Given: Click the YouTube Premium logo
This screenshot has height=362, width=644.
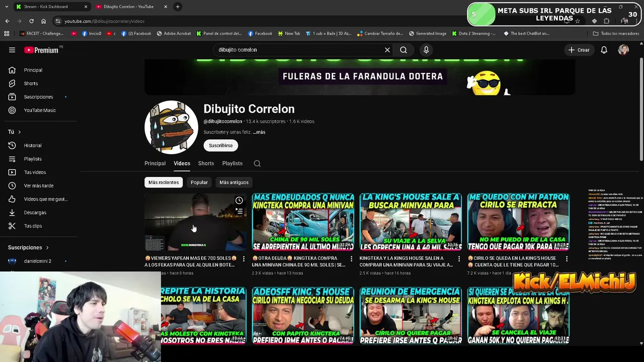Looking at the screenshot, I should tap(42, 50).
